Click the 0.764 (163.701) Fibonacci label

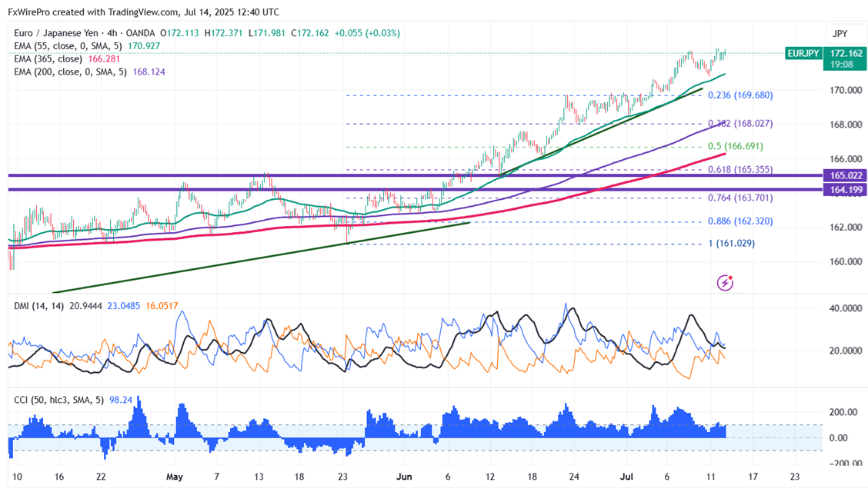pyautogui.click(x=741, y=198)
